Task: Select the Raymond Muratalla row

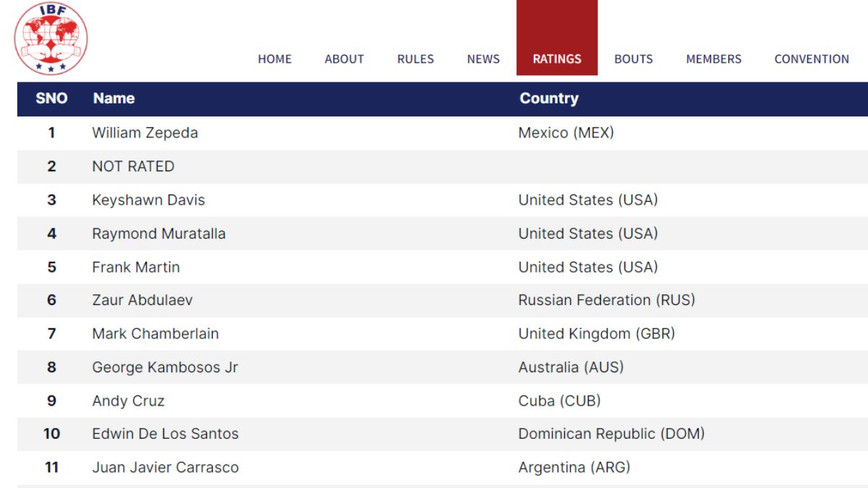Action: pos(158,234)
